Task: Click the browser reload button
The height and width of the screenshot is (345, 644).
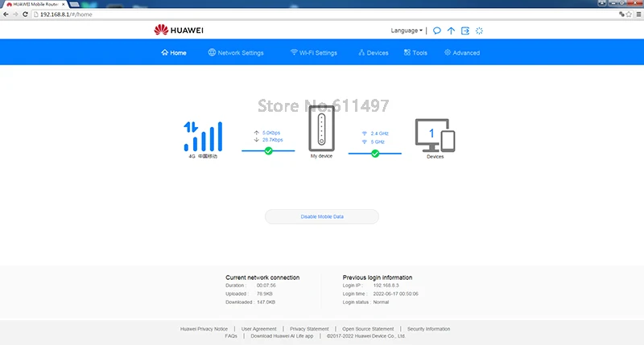Action: [x=25, y=14]
